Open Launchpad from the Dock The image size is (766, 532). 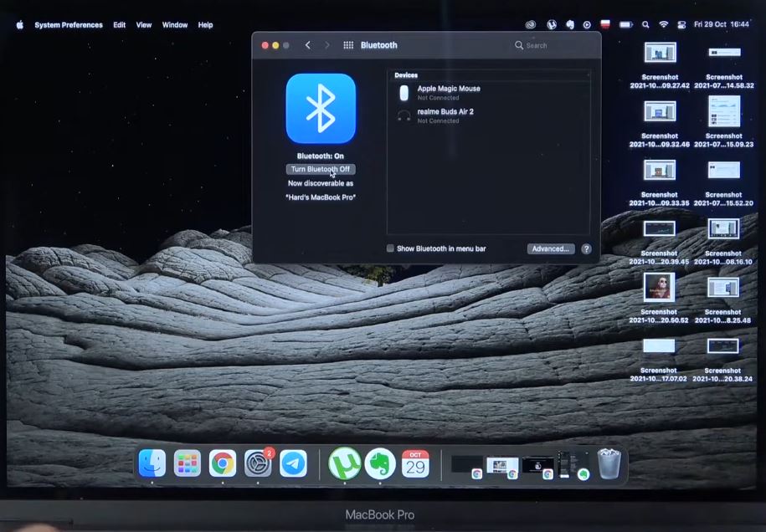(x=187, y=463)
